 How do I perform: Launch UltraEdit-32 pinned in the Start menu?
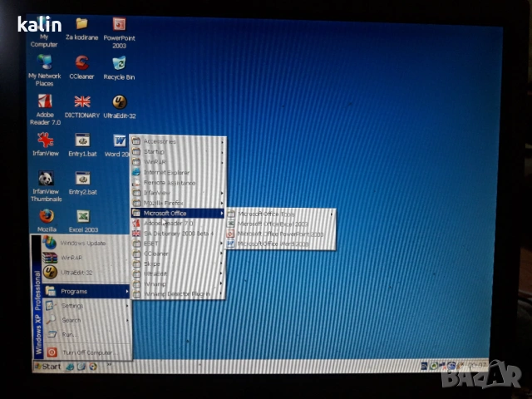tap(86, 273)
